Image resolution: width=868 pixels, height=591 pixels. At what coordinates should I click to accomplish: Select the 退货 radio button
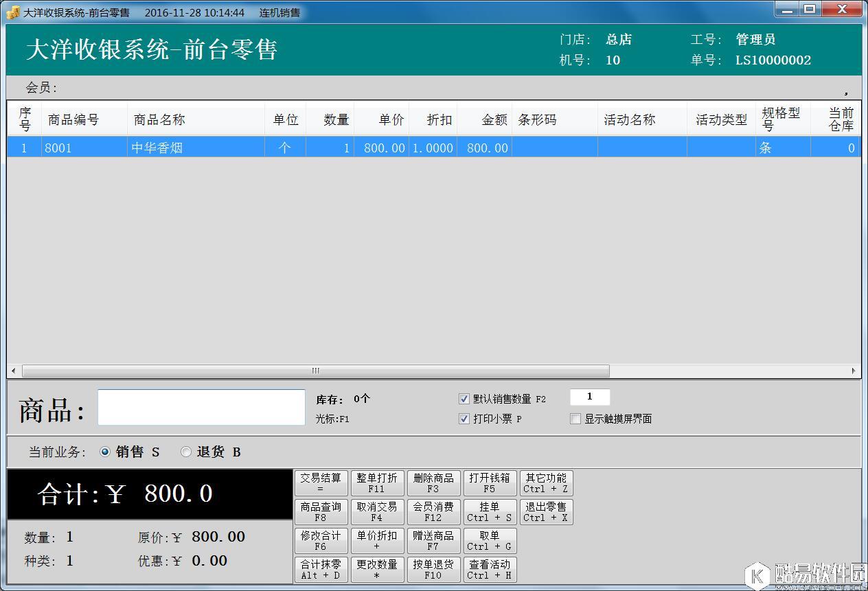click(186, 452)
